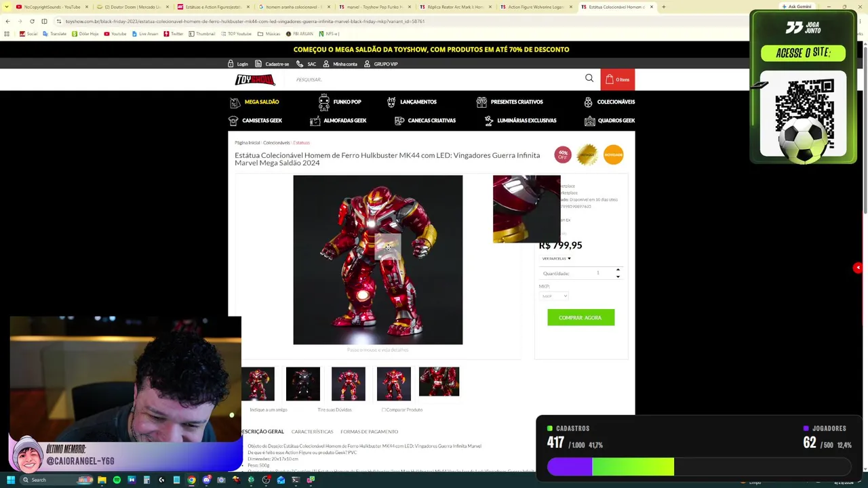This screenshot has width=868, height=488.
Task: Open the MKP selection dropdown
Action: pos(554,296)
